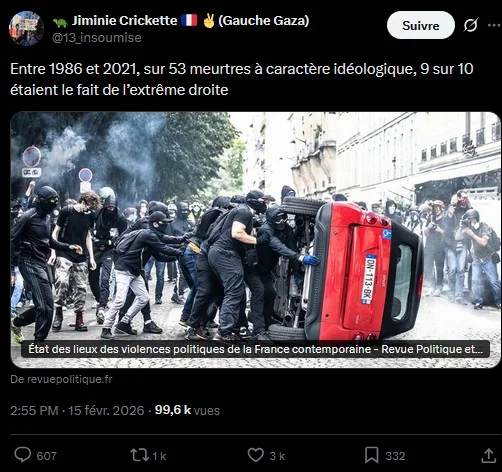502x472 pixels.
Task: Click the reply speech bubble icon
Action: [x=23, y=455]
